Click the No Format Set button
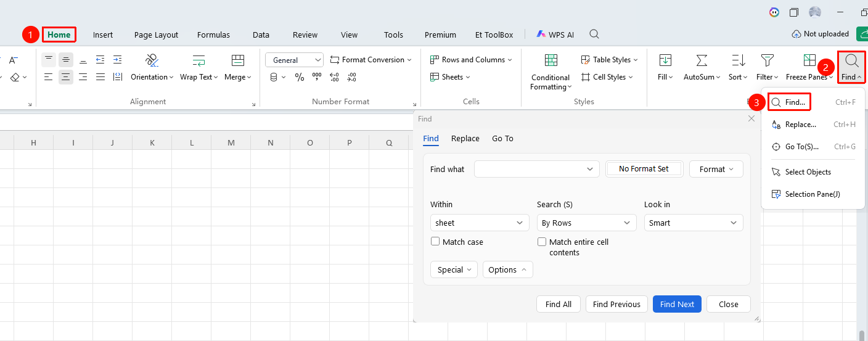 click(x=644, y=169)
